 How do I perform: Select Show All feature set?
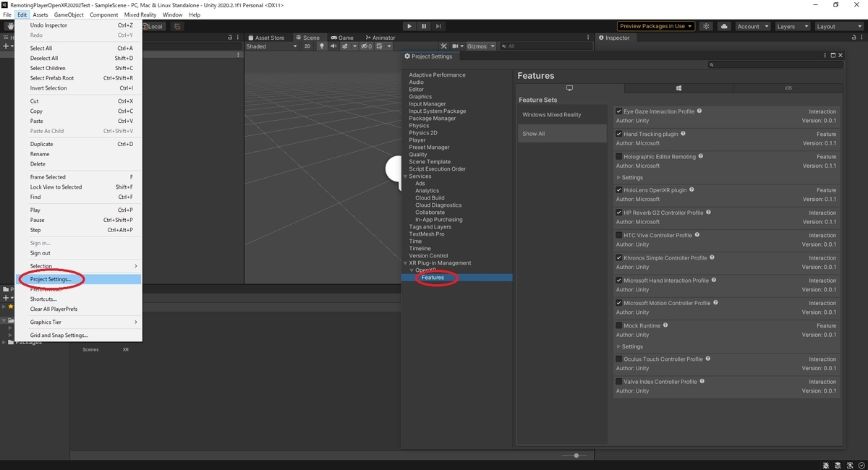[562, 134]
